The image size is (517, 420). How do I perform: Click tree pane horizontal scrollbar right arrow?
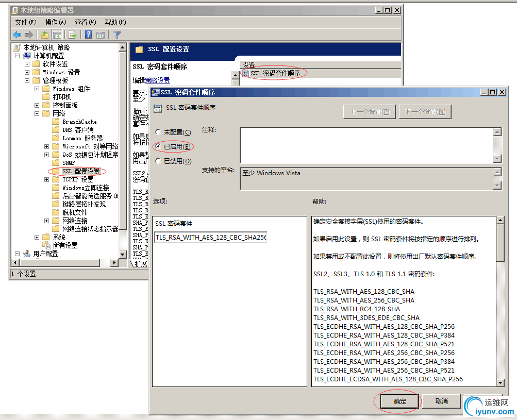114,263
